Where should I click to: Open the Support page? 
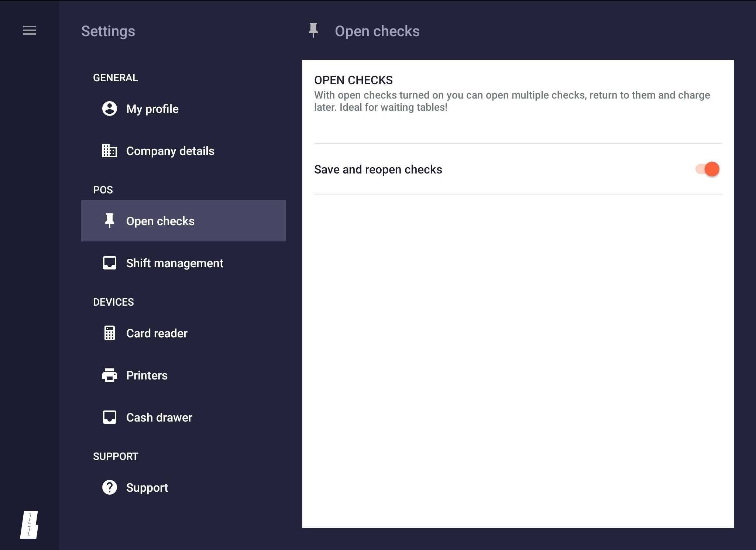[183, 487]
